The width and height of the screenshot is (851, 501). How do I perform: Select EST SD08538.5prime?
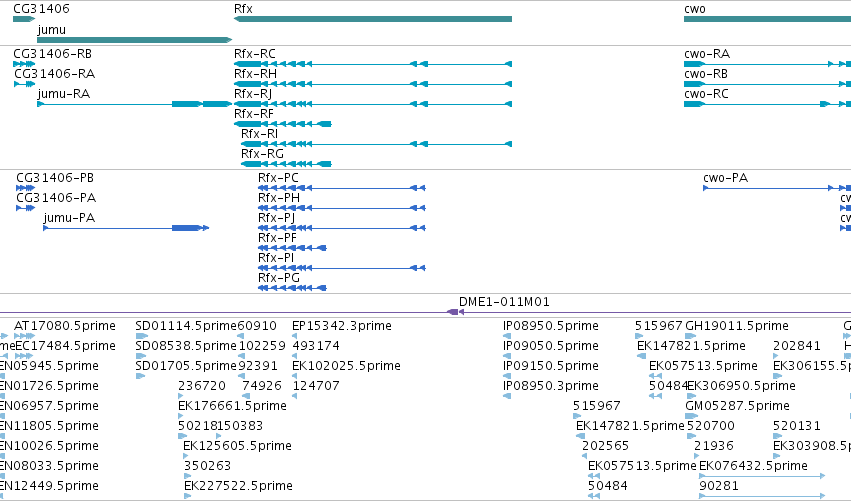coord(186,346)
